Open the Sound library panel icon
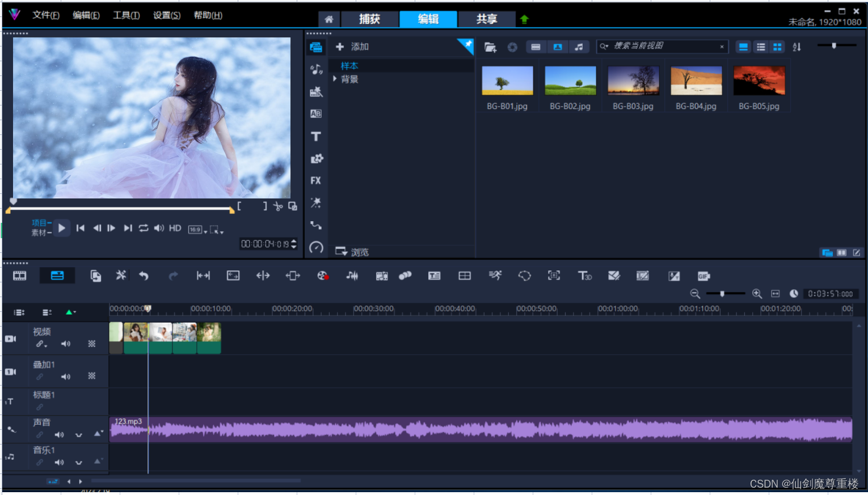This screenshot has height=495, width=868. pyautogui.click(x=316, y=70)
